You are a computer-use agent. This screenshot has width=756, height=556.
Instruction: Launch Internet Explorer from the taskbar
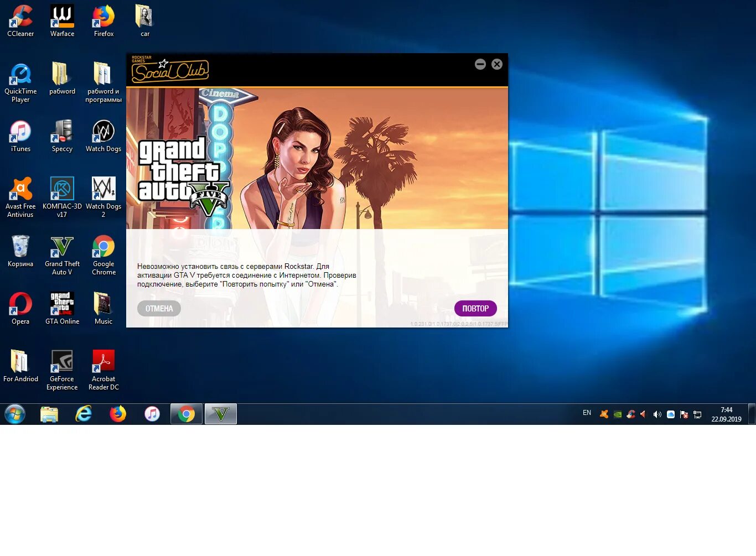point(84,414)
